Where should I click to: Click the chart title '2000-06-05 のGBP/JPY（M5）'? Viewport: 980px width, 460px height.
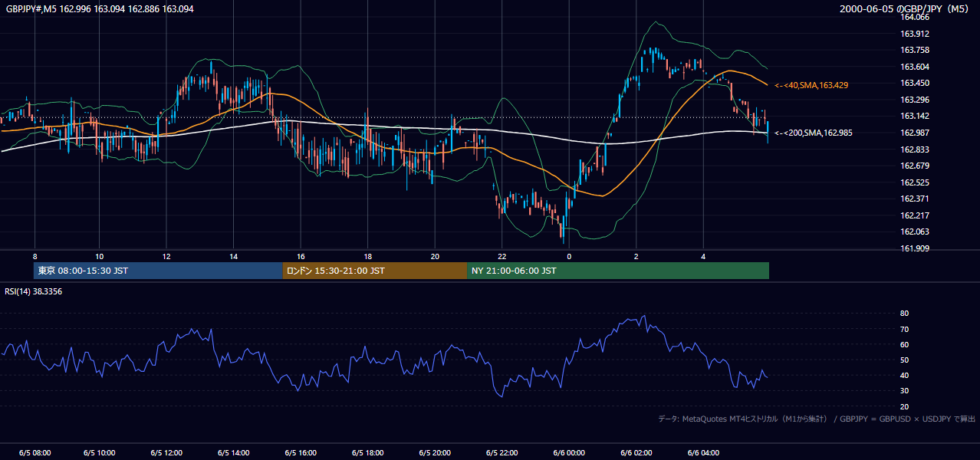tap(906, 8)
